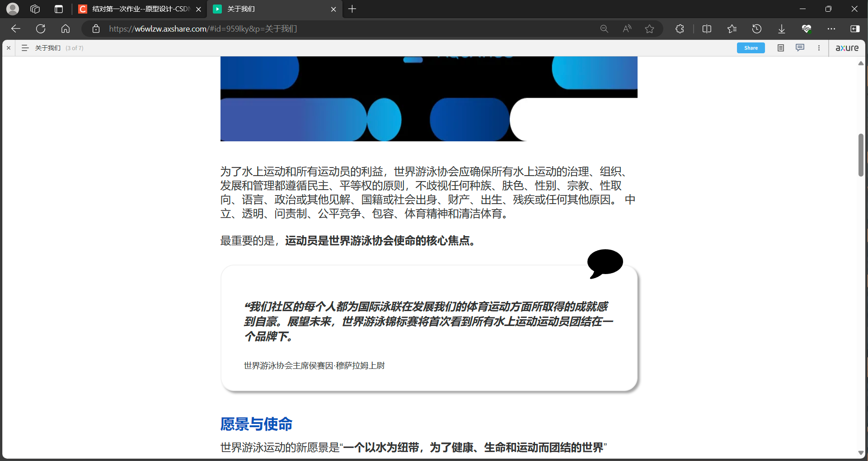Close the Axure player sidebar

coord(9,48)
